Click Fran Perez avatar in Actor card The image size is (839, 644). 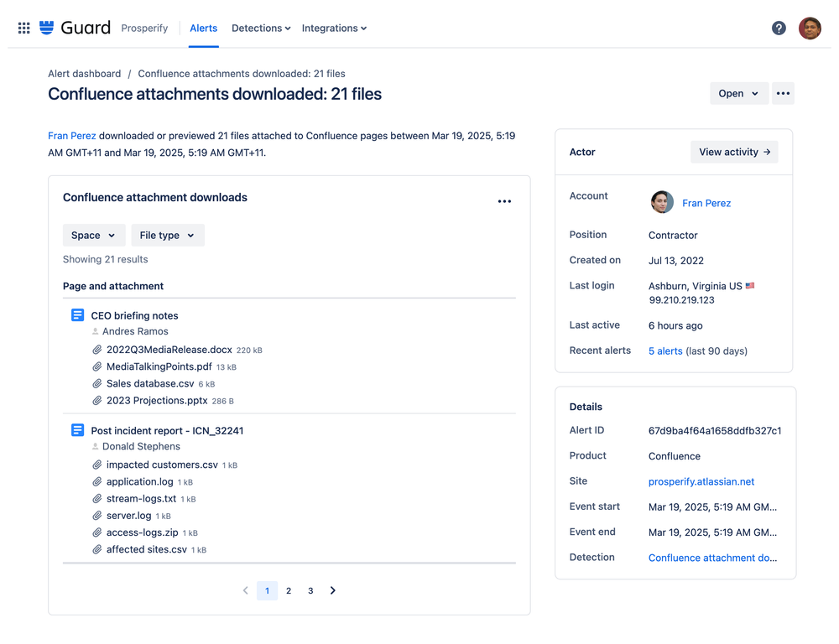click(662, 202)
